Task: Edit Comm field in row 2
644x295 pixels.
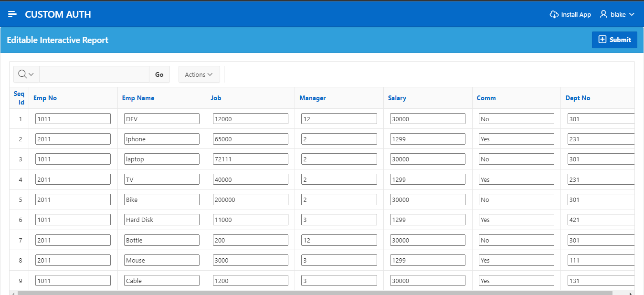Action: click(517, 139)
